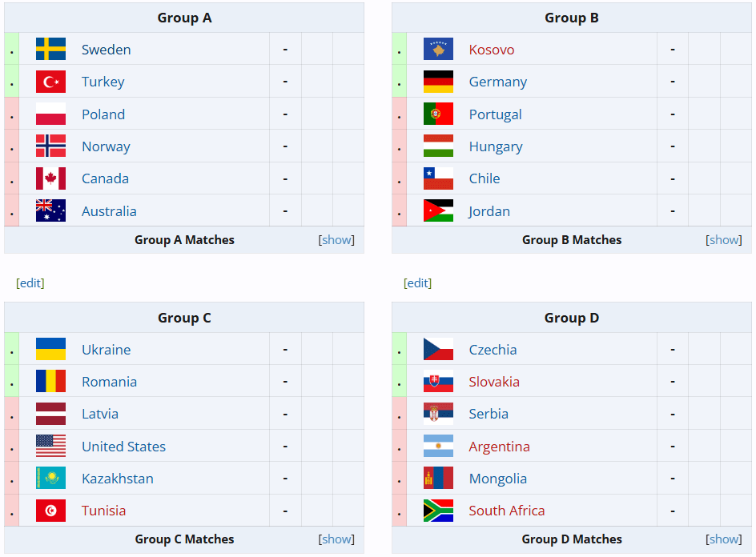Open the Slovakia team page link
This screenshot has height=557, width=756.
[494, 382]
